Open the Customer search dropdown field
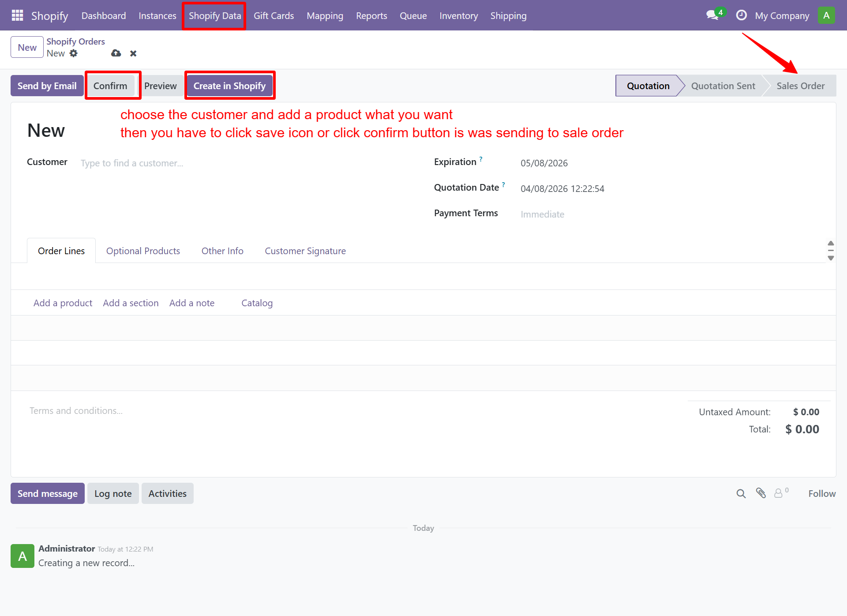Image resolution: width=847 pixels, height=616 pixels. tap(132, 163)
